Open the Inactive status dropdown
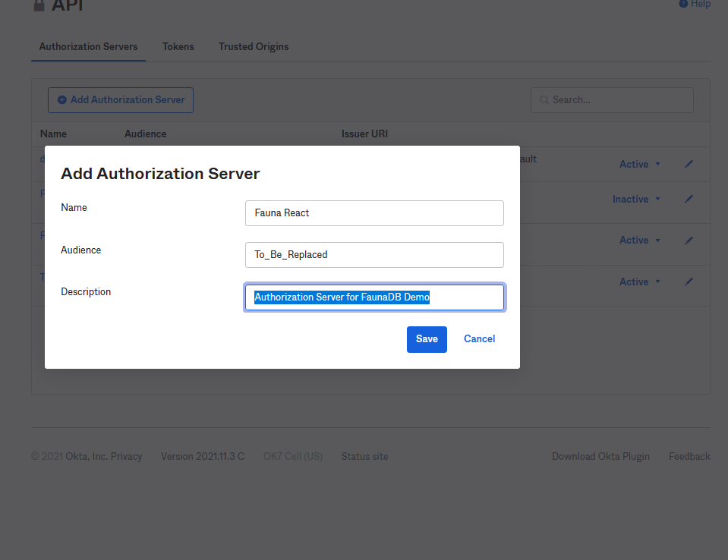728x560 pixels. pos(636,199)
